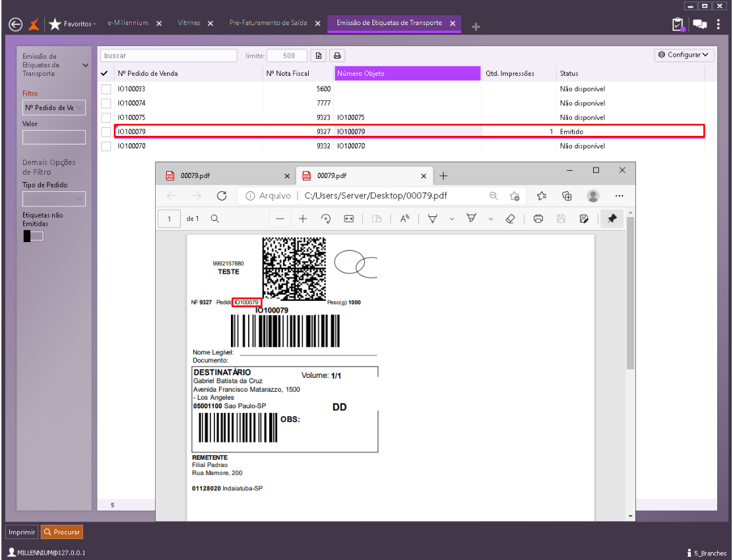The height and width of the screenshot is (560, 733).
Task: Click the Valor filter input field
Action: pyautogui.click(x=54, y=137)
